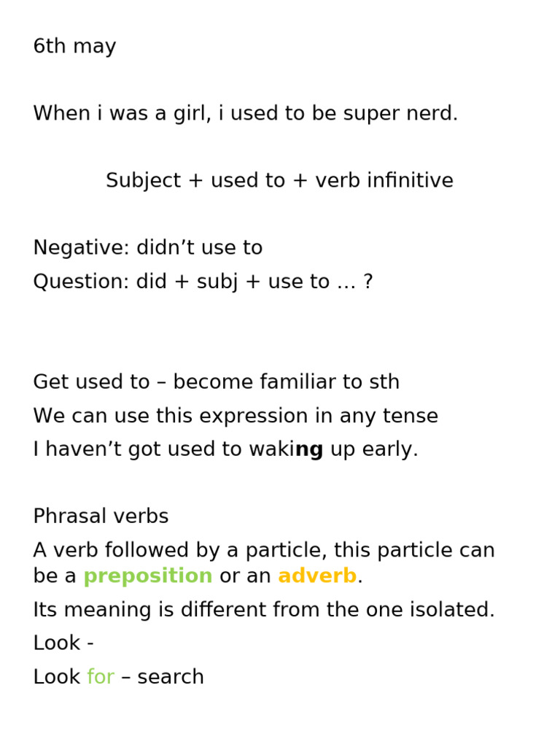This screenshot has width=560, height=747.
Task: Click the bold 'ng' in waking
Action: 309,449
